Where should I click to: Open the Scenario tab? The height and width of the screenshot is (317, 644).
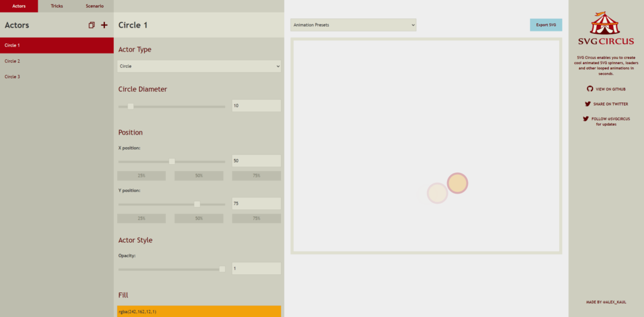click(94, 6)
